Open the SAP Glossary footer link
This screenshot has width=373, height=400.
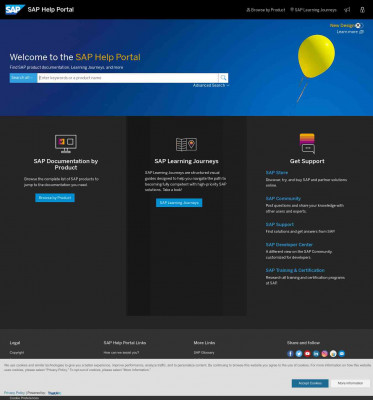coord(204,353)
